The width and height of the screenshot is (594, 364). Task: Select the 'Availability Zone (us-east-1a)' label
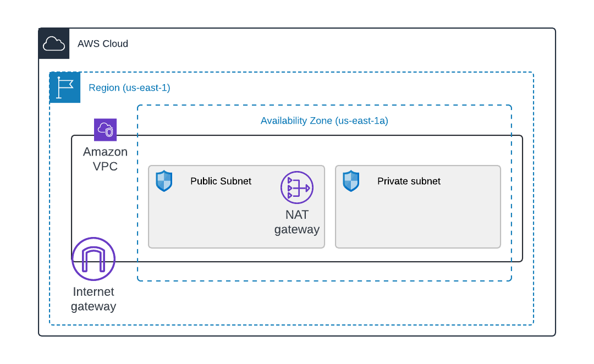tap(324, 120)
